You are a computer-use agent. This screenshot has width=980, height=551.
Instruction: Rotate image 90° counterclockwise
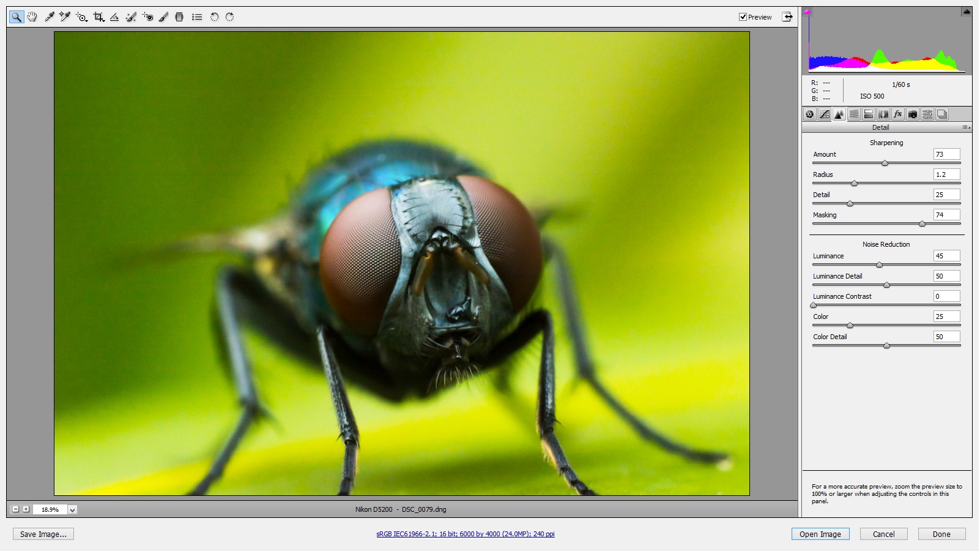point(214,17)
